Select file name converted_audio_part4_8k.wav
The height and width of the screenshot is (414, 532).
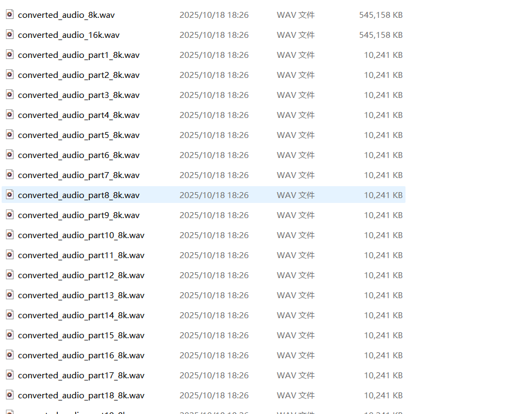coord(78,115)
